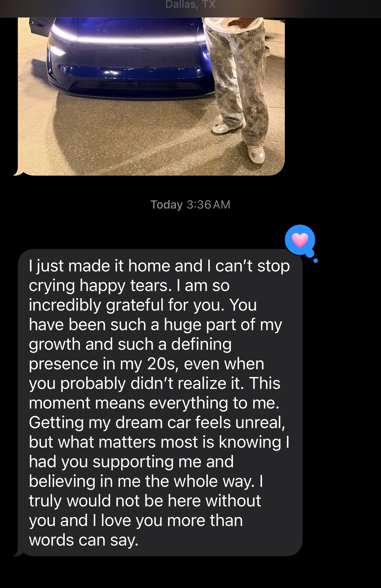Tap the final words 'words can say.'
The height and width of the screenshot is (588, 381).
click(x=84, y=540)
